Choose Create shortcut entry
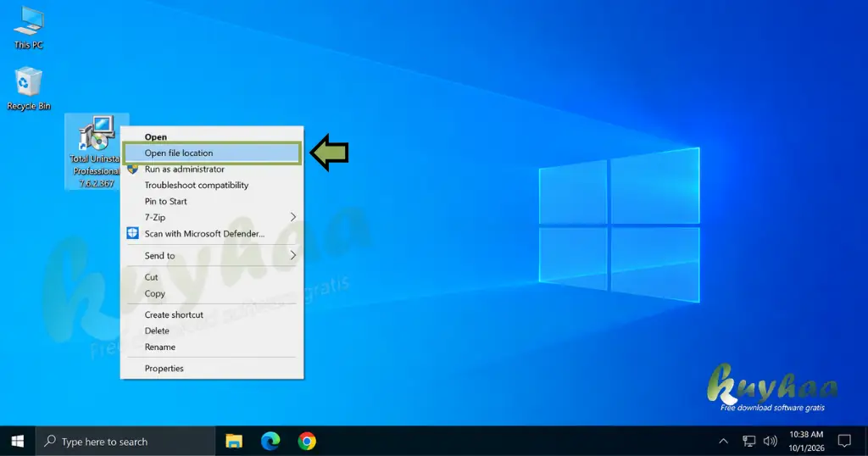Viewport: 868px width, 456px height. coord(212,314)
